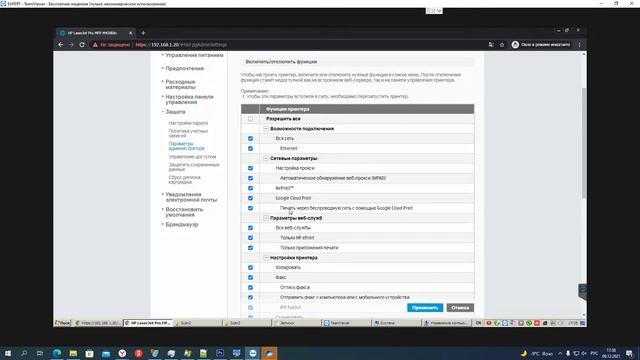Viewport: 640px width, 360px height.
Task: Expand 'Расходные материалы' sidebar section
Action: [x=180, y=84]
